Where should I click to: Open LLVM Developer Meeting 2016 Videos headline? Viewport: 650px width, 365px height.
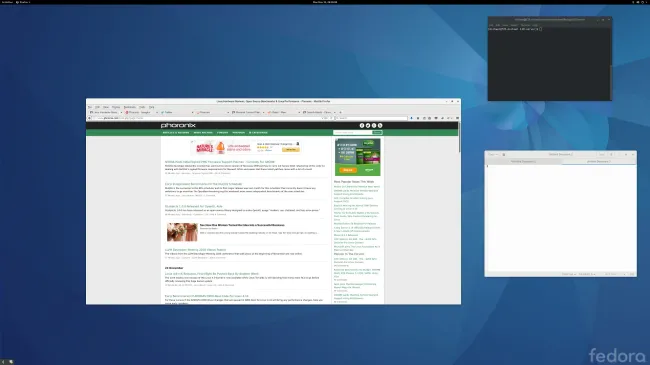click(196, 250)
